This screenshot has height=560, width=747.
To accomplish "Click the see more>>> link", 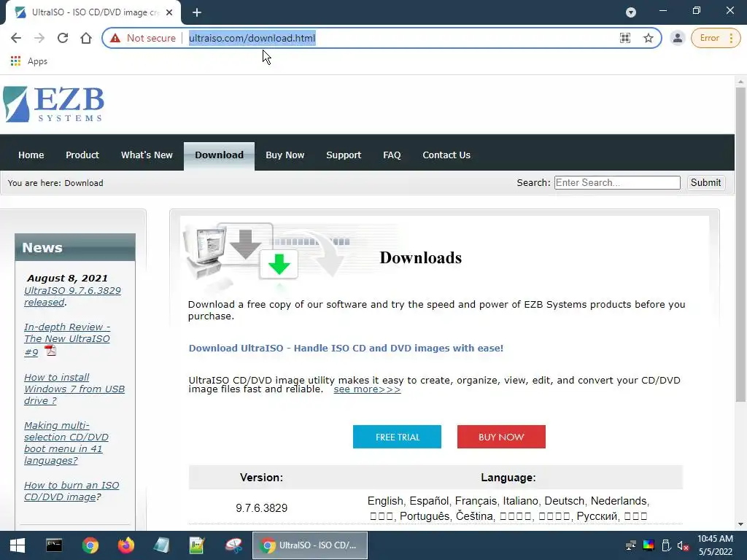I will tap(367, 389).
